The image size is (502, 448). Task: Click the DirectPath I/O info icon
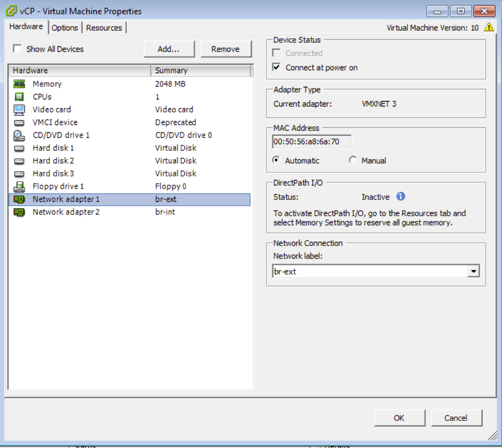pos(401,197)
